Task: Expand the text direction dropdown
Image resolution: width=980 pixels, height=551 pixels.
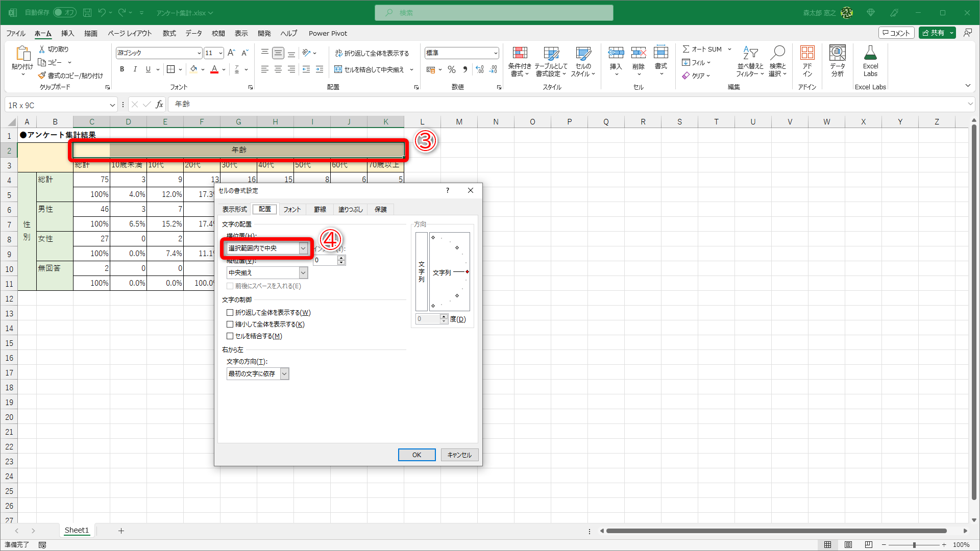Action: [285, 374]
